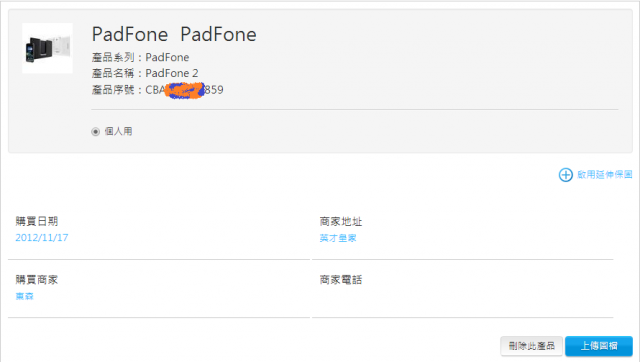Viewport: 640px width, 362px height.
Task: Click the 產品系列 PadFone line
Action: point(140,57)
